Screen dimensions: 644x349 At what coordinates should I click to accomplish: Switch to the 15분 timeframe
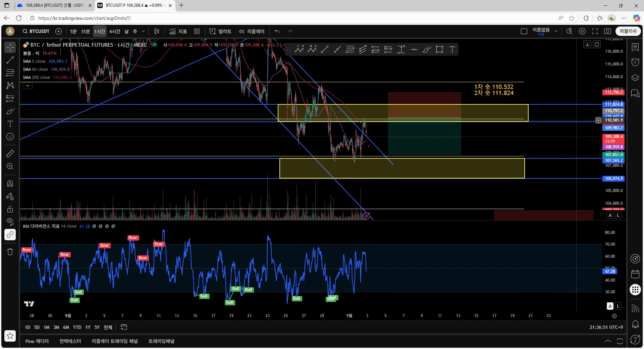pos(86,31)
